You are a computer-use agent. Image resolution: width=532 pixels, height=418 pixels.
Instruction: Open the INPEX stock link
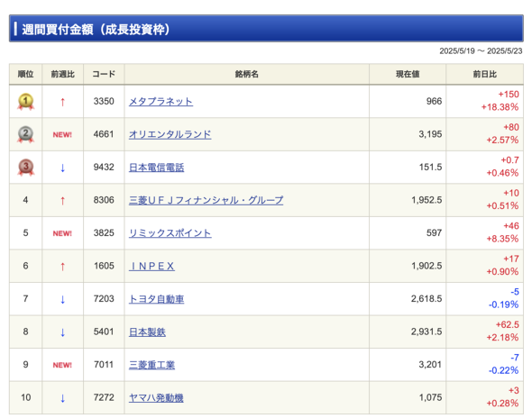click(151, 266)
